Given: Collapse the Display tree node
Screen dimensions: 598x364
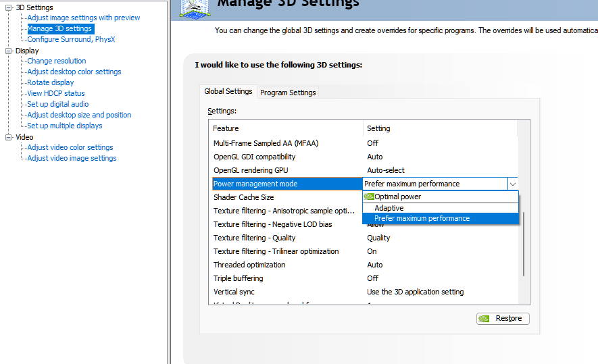Looking at the screenshot, I should click(9, 51).
